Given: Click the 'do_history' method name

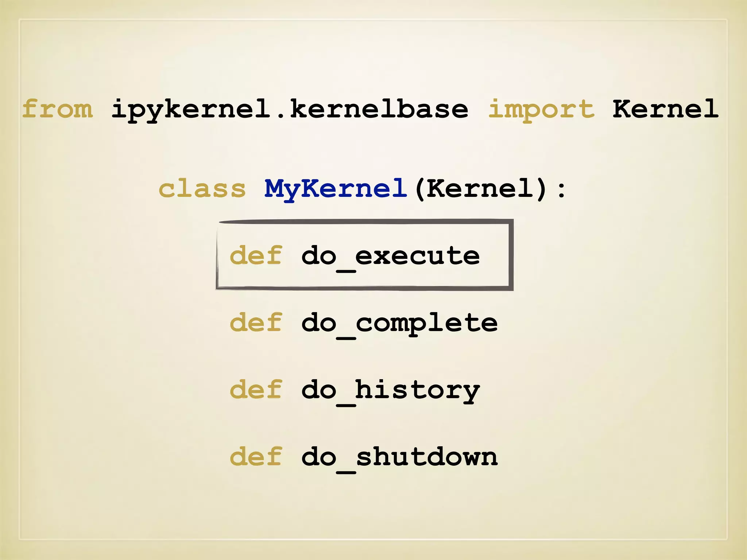Looking at the screenshot, I should [x=390, y=392].
